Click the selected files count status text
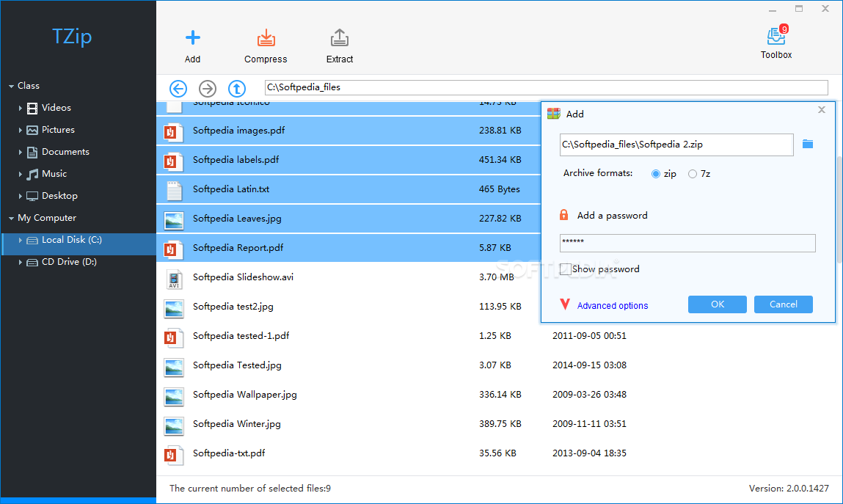This screenshot has width=843, height=504. click(x=250, y=489)
